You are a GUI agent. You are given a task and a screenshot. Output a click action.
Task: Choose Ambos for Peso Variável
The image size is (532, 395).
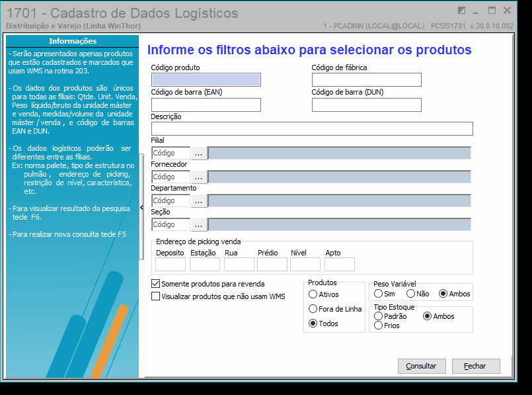[443, 294]
